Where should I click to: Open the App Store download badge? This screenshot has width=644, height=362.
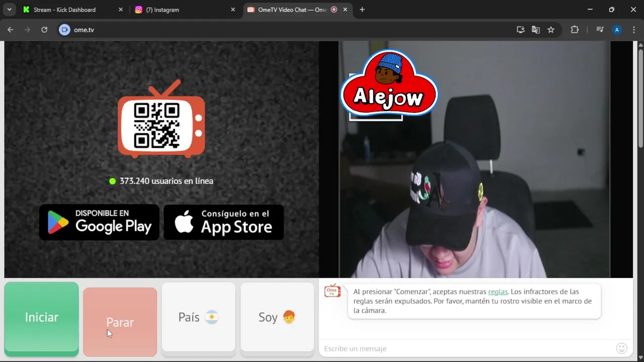pos(224,222)
